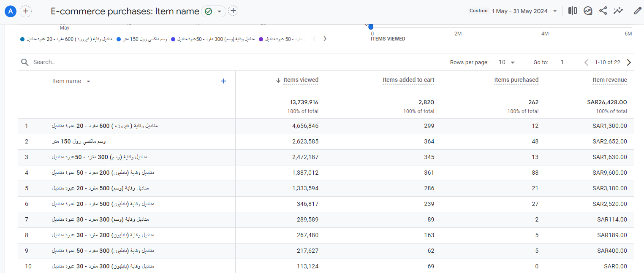This screenshot has height=273, width=644.
Task: Open the anomaly trend sparkline icon
Action: tap(618, 11)
